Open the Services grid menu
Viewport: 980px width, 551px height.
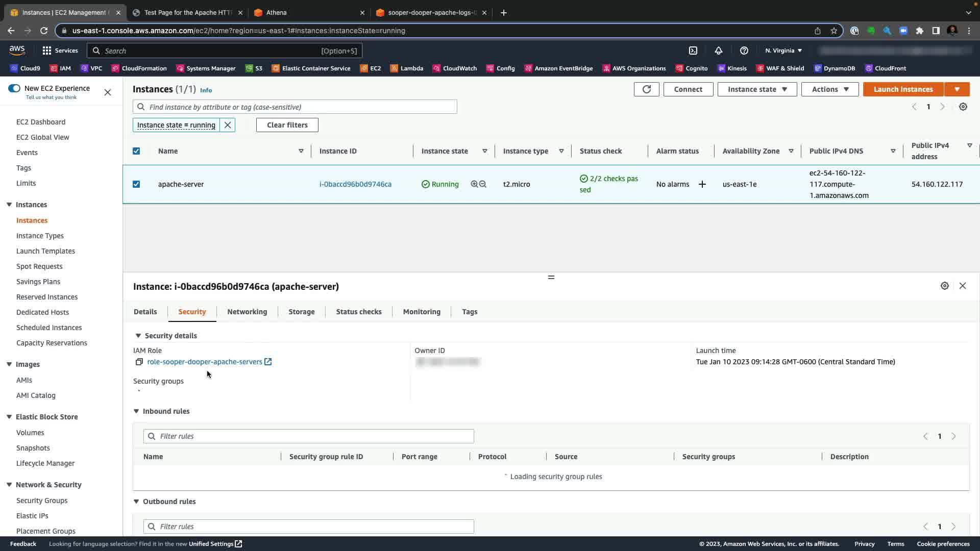pos(47,51)
